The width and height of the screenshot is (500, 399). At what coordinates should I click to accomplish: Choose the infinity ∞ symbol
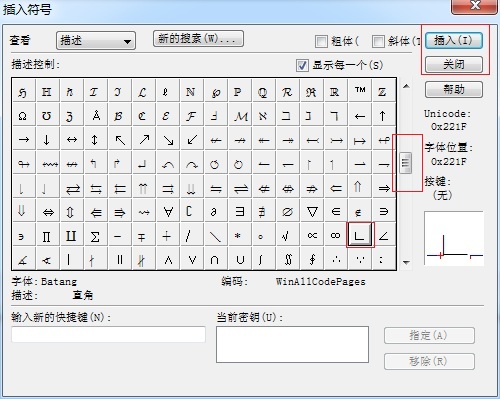click(336, 235)
